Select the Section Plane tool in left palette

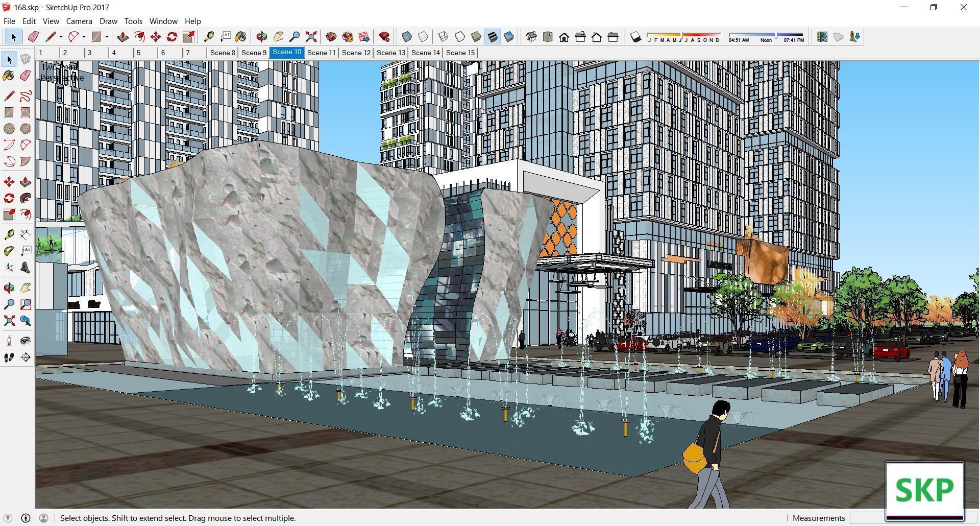26,357
